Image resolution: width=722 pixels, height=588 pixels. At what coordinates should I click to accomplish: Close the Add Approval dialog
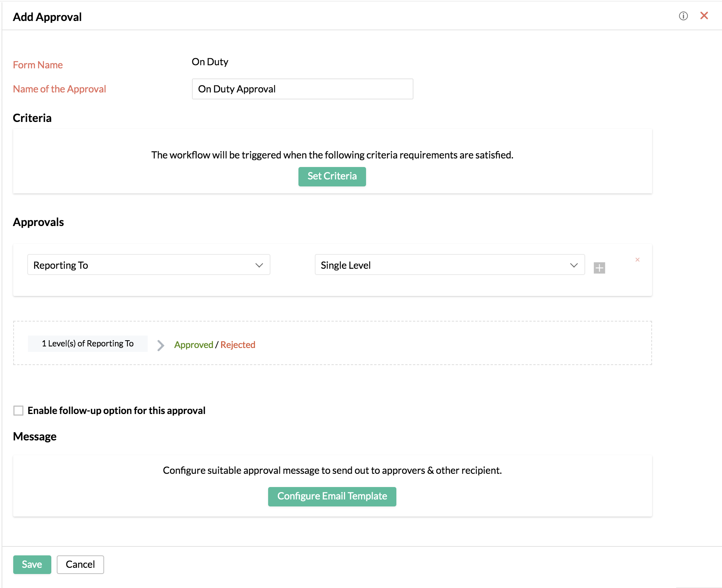(x=704, y=16)
